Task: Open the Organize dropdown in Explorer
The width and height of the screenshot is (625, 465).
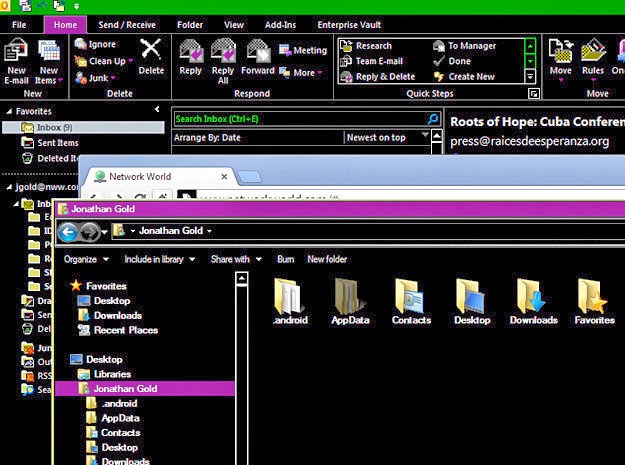Action: 86,259
